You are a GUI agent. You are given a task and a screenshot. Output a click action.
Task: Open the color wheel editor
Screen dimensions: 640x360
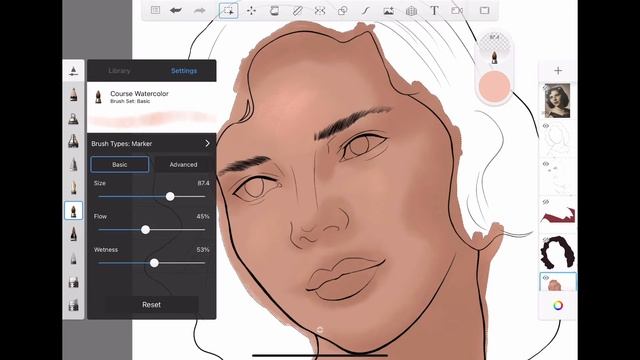[558, 305]
